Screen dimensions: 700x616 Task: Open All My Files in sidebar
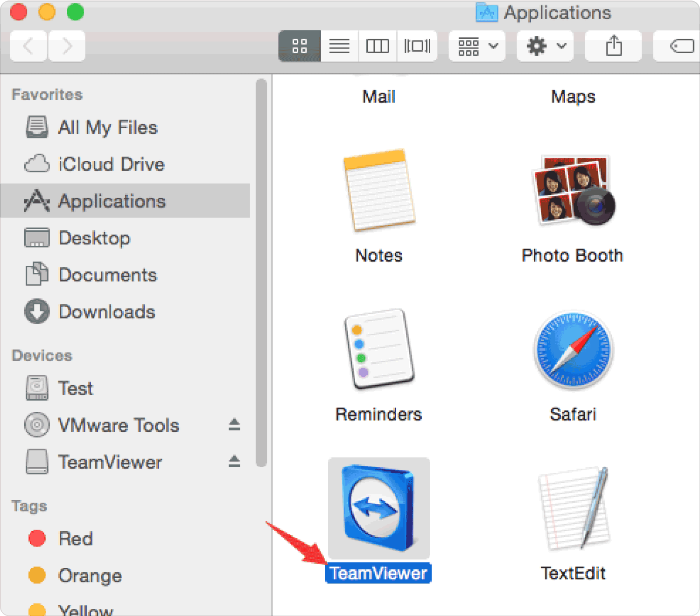[125, 127]
